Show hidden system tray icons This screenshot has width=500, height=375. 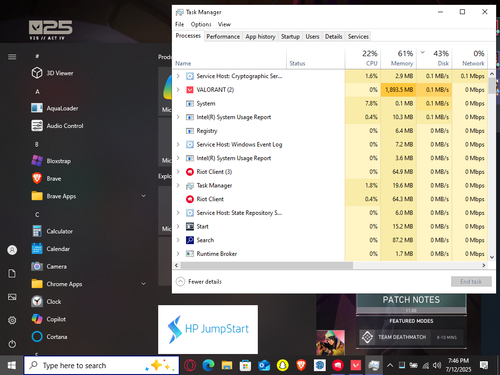pos(390,365)
